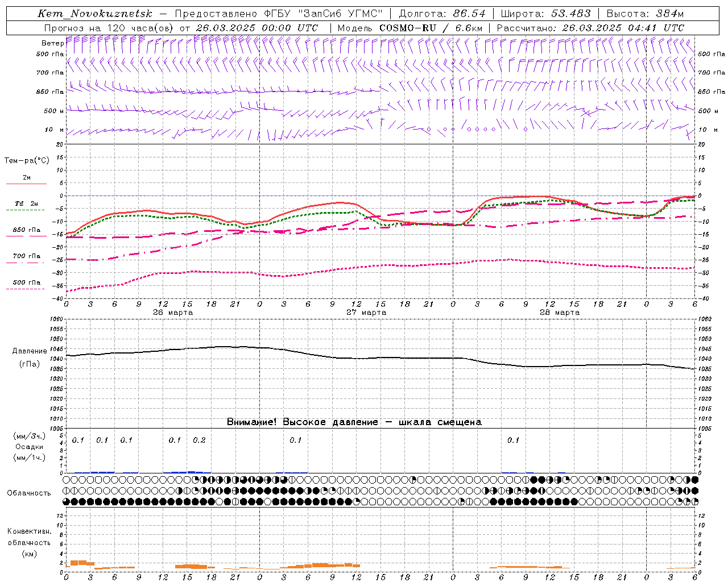Click the 27 марта date label
Image resolution: width=728 pixels, height=582 pixels.
pos(366,313)
